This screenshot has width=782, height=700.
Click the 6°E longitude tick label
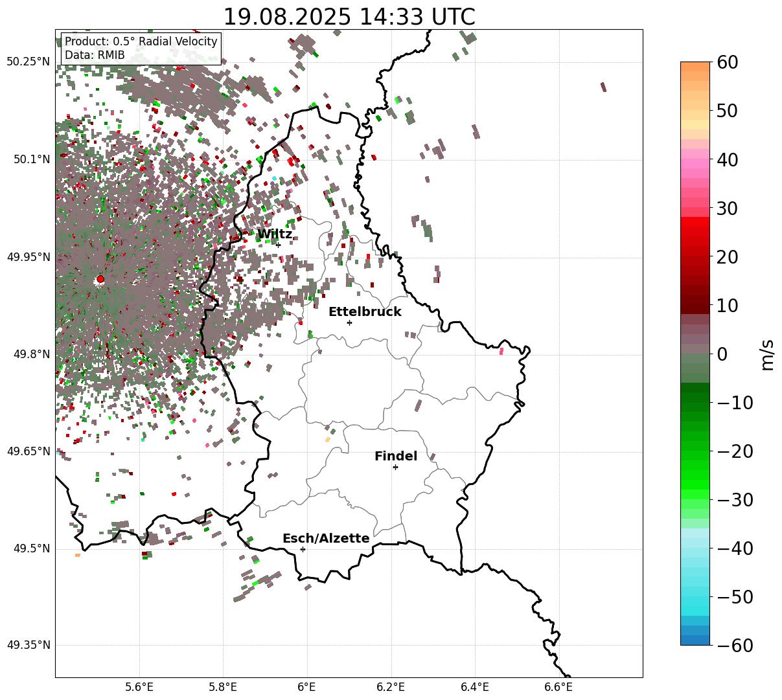click(307, 687)
